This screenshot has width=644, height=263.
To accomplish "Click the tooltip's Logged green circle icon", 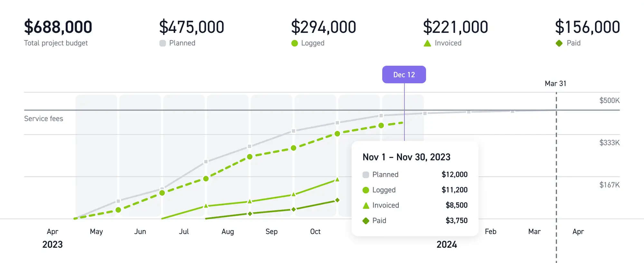I will 366,190.
